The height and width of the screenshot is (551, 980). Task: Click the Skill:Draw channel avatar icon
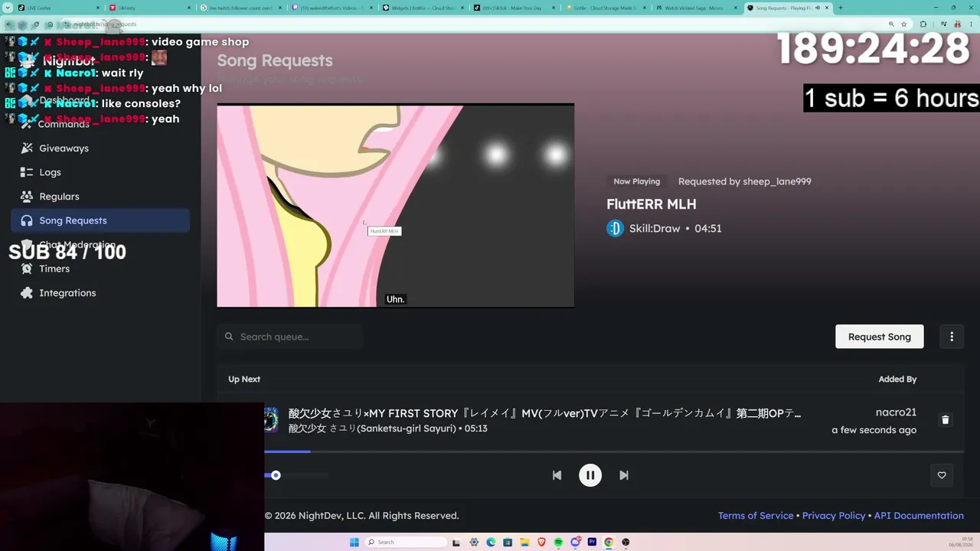(x=616, y=229)
